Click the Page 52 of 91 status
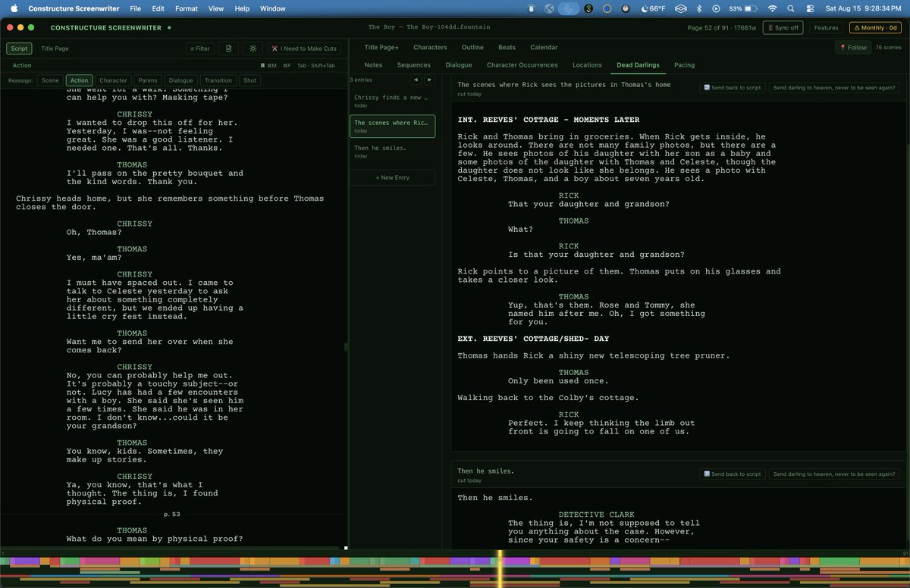910x588 pixels. tap(720, 27)
